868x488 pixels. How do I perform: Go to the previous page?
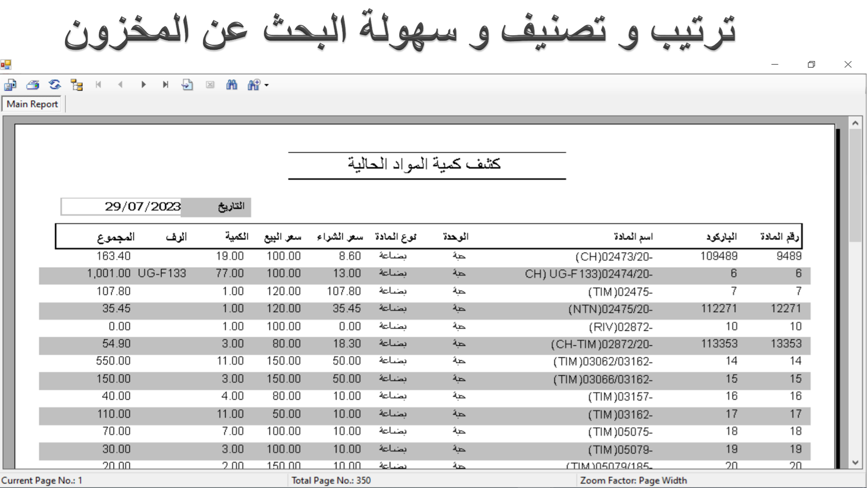tap(120, 84)
